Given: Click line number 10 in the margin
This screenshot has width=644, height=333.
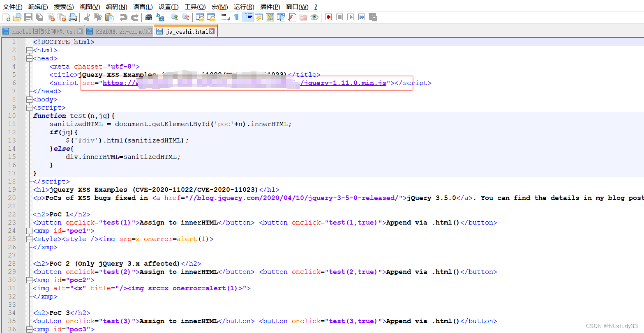Looking at the screenshot, I should click(x=12, y=116).
